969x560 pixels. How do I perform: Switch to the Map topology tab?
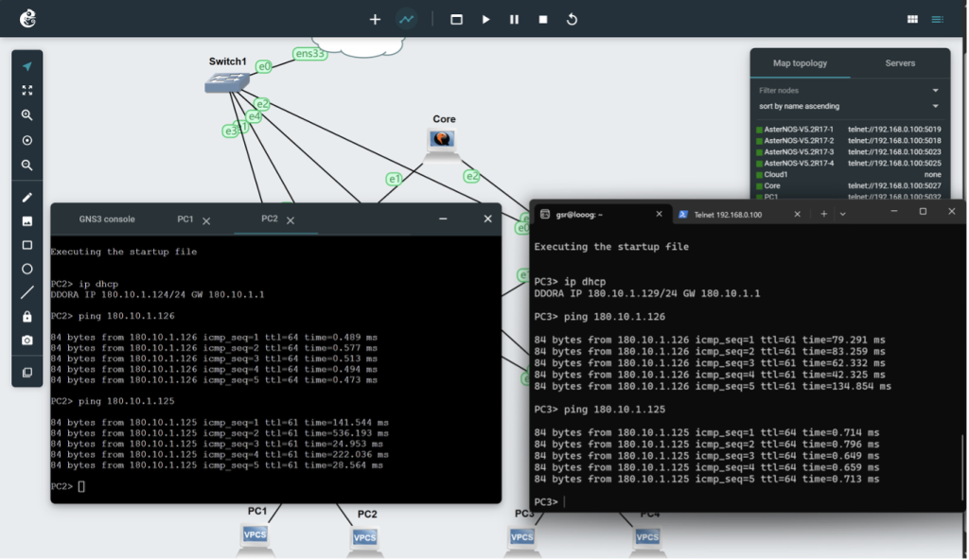click(800, 63)
